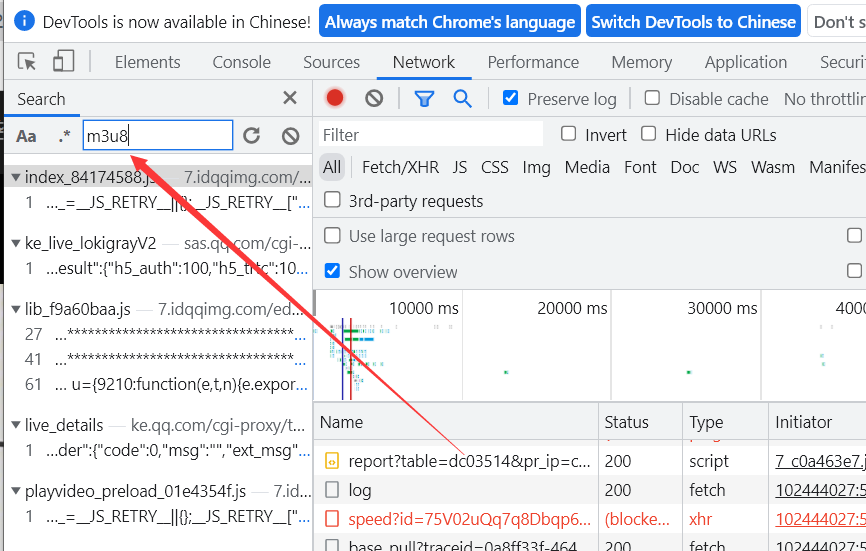Enable Use large request rows
This screenshot has width=866, height=551.
coord(332,236)
